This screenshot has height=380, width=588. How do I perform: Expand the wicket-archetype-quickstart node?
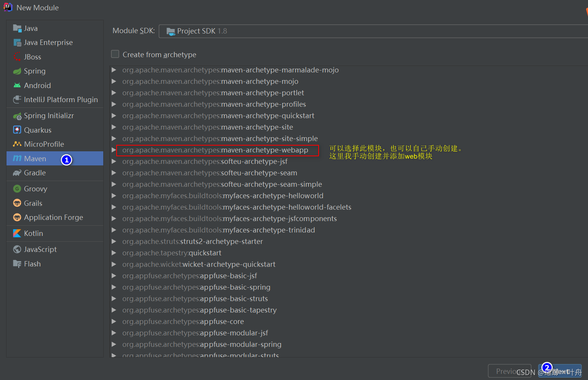tap(114, 264)
